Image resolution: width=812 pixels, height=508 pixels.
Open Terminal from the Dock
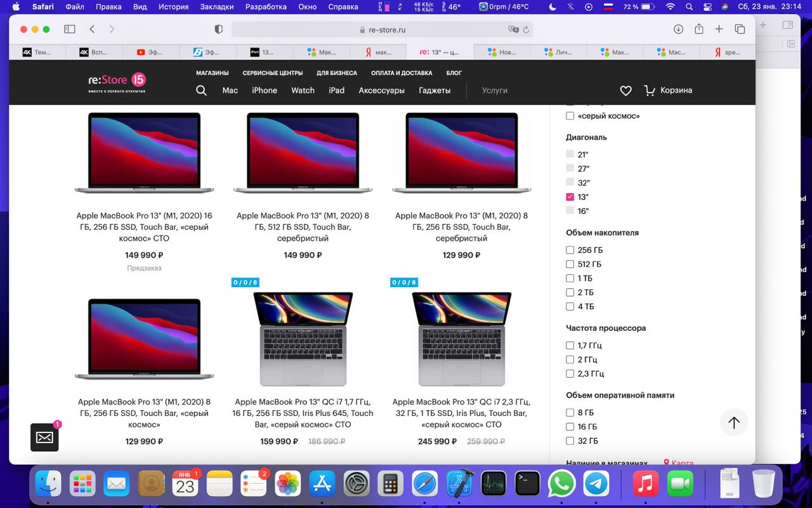coord(528,484)
